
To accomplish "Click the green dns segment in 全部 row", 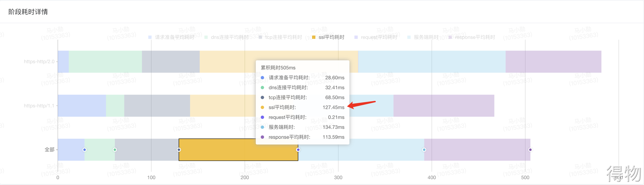I will (100, 150).
